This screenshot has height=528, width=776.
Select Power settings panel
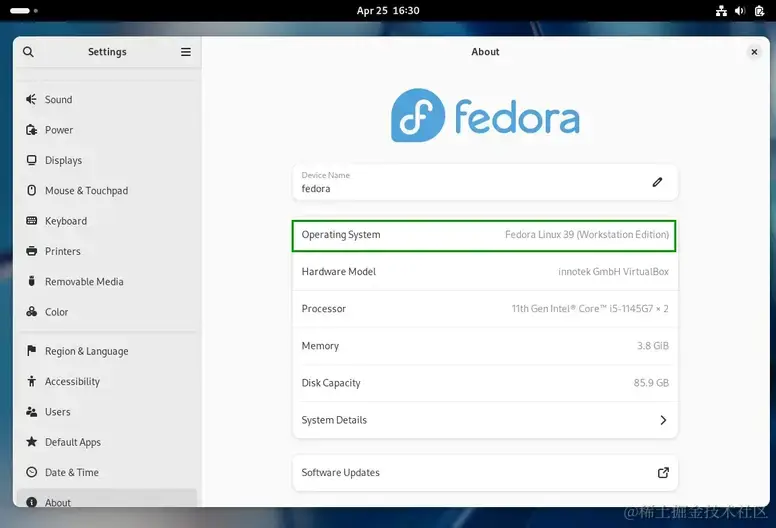107,130
